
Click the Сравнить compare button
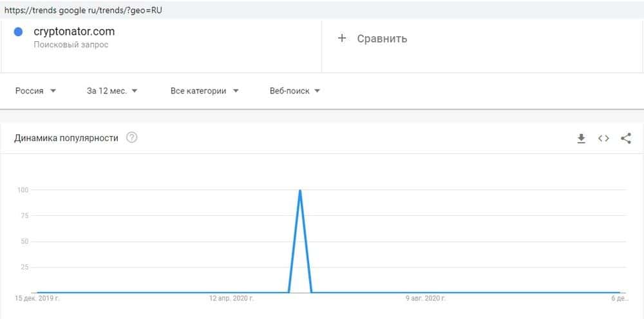tap(382, 38)
